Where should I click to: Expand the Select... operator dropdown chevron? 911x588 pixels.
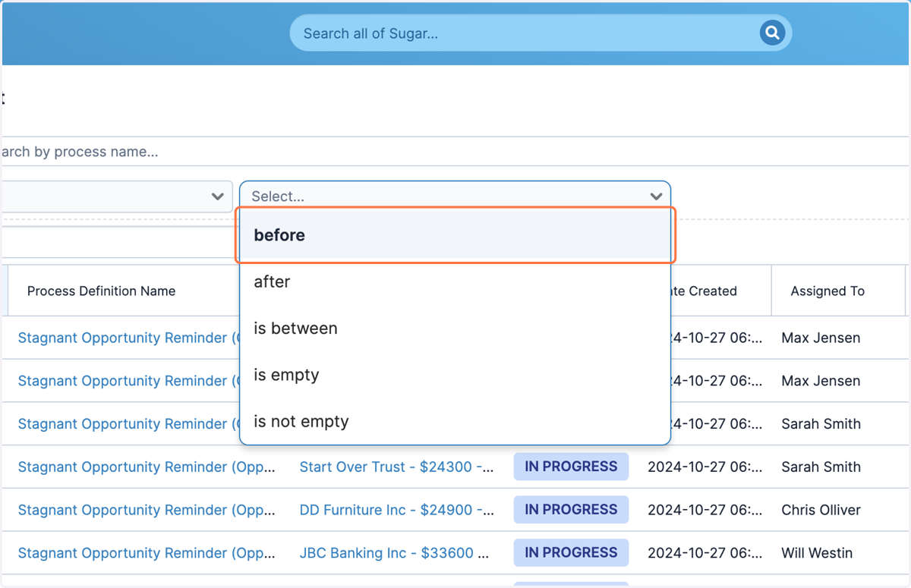click(657, 197)
